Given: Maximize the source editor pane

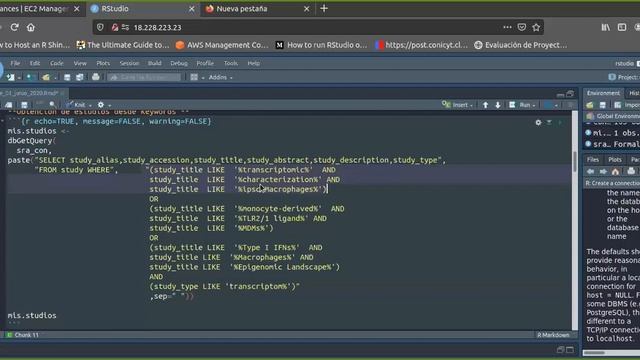Looking at the screenshot, I should pyautogui.click(x=570, y=94).
